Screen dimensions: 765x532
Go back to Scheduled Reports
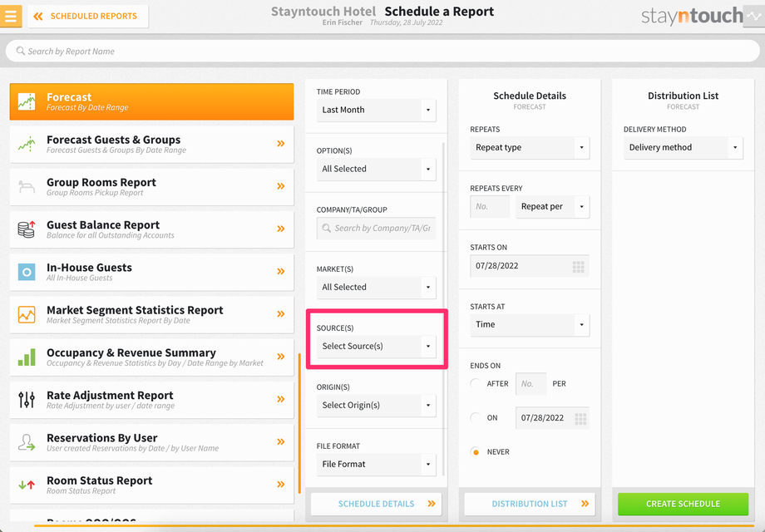88,16
